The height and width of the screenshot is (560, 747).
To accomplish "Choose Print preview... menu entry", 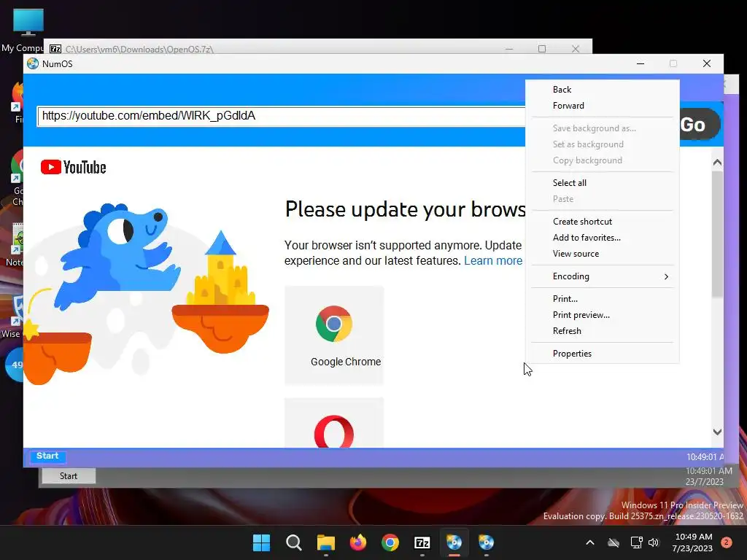I will click(603, 315).
